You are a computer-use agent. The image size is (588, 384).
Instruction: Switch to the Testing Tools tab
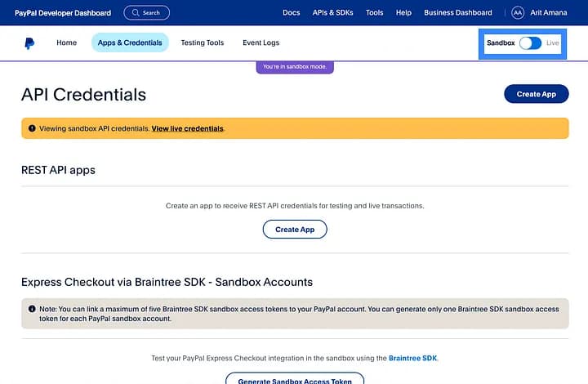[x=202, y=42]
